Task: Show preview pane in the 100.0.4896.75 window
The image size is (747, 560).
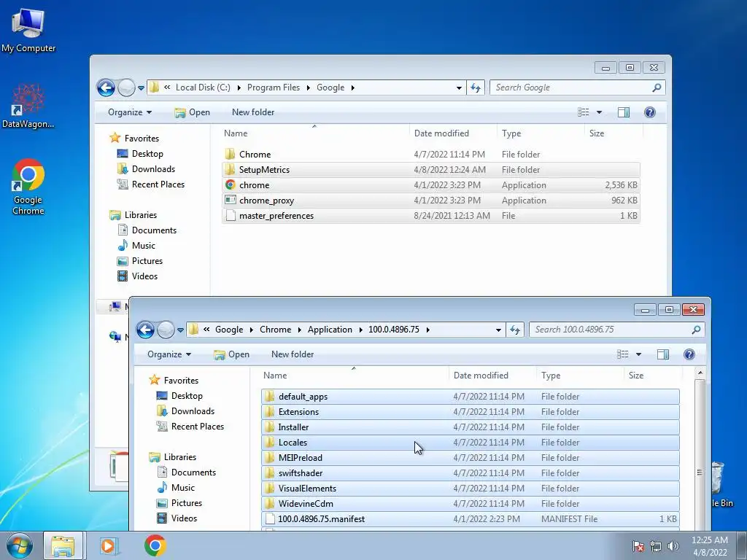Action: (662, 354)
